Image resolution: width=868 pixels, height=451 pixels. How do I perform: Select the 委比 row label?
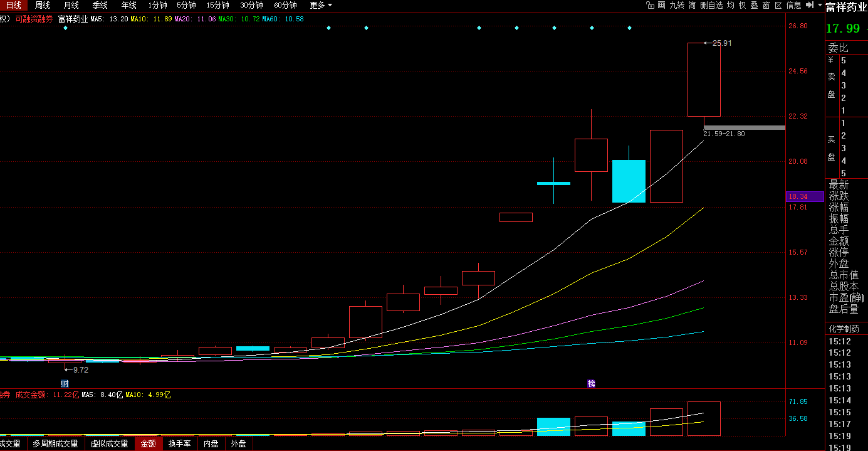pos(838,48)
